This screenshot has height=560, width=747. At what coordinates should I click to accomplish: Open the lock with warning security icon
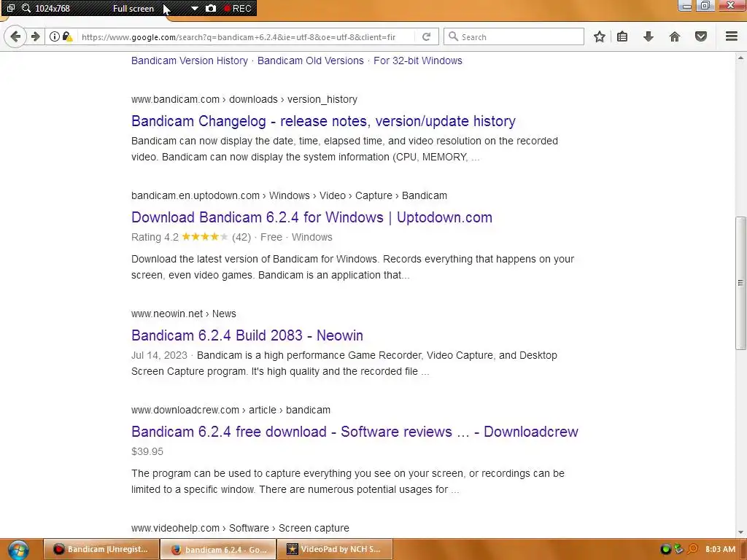coord(67,36)
